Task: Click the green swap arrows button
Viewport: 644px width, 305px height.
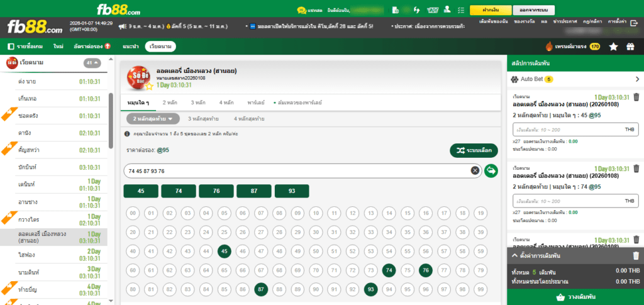Action: click(x=491, y=171)
